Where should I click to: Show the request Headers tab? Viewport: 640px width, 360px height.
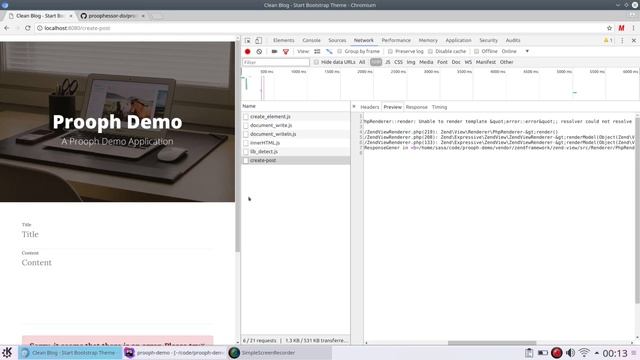[370, 107]
